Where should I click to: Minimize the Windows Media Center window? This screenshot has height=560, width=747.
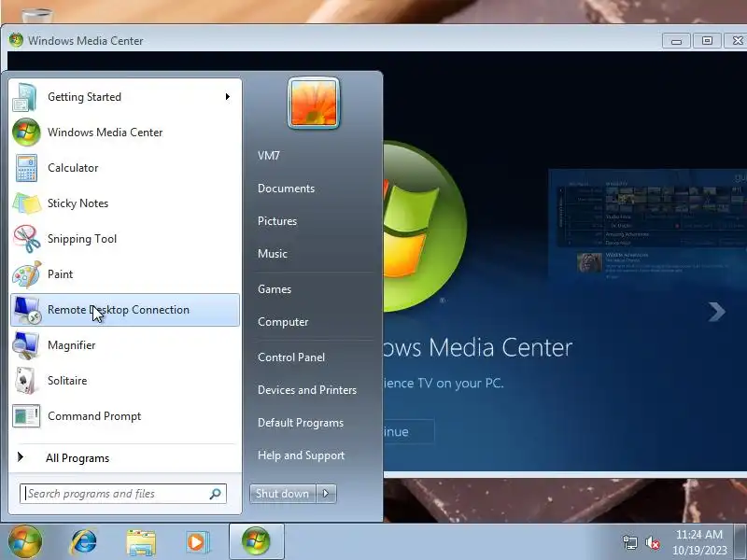click(x=676, y=41)
